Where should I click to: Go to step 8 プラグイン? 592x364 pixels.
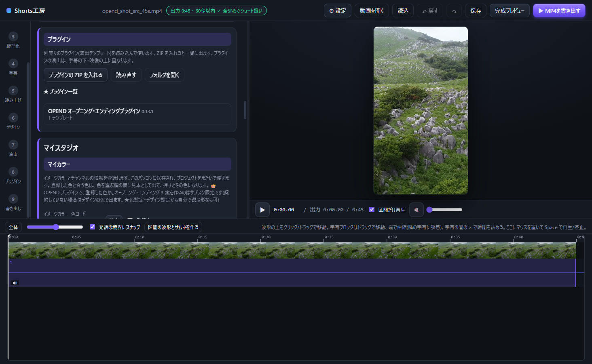click(13, 176)
